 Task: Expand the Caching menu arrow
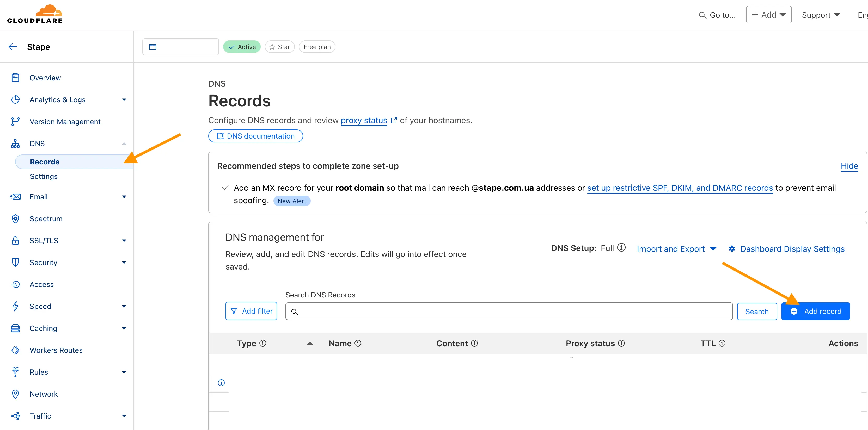124,328
